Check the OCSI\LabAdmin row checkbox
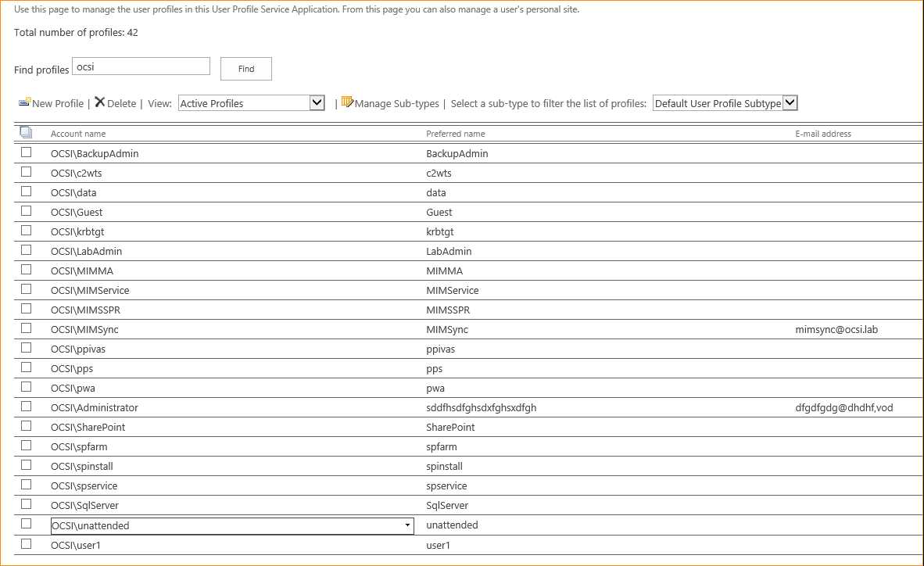The width and height of the screenshot is (924, 566). (x=26, y=250)
